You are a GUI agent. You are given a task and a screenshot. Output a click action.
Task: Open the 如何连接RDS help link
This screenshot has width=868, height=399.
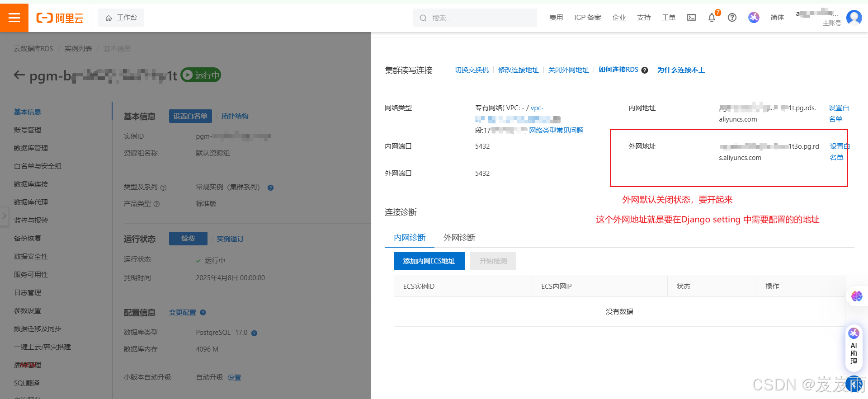coord(618,70)
